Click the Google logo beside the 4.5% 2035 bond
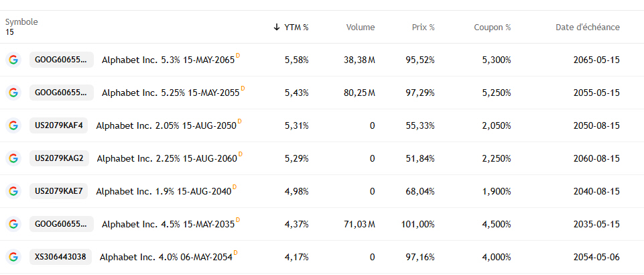 13,224
